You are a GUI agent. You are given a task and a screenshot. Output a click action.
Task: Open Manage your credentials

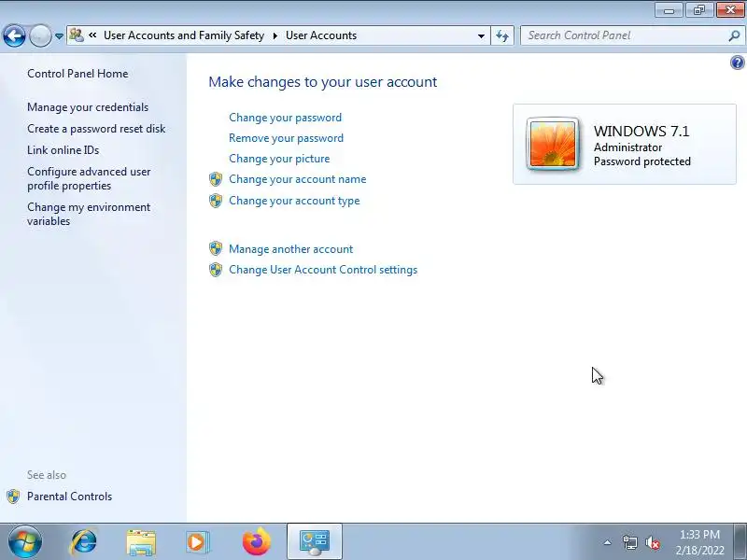coord(88,107)
